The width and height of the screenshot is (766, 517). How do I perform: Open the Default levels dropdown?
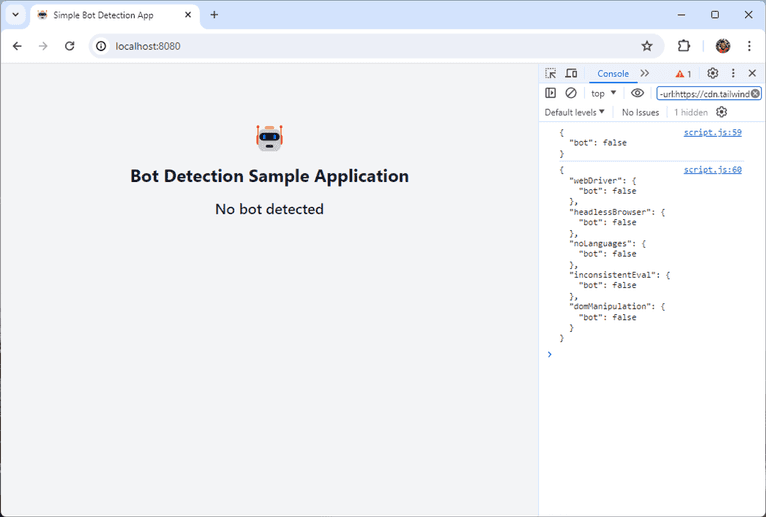coord(575,113)
